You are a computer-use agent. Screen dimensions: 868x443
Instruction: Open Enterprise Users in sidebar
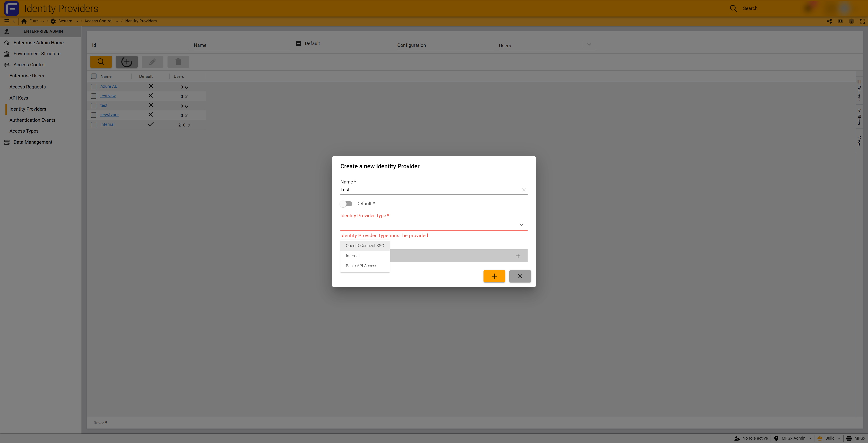pyautogui.click(x=27, y=76)
